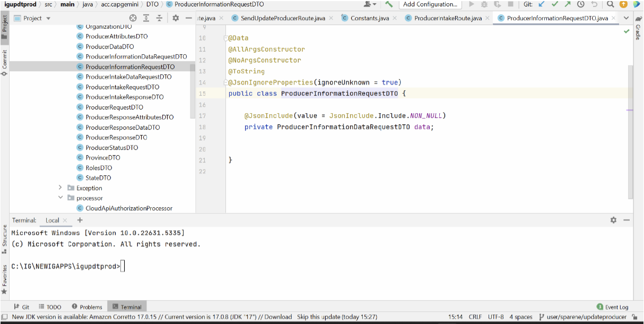
Task: Toggle read-only lock icon in status bar
Action: click(x=634, y=317)
